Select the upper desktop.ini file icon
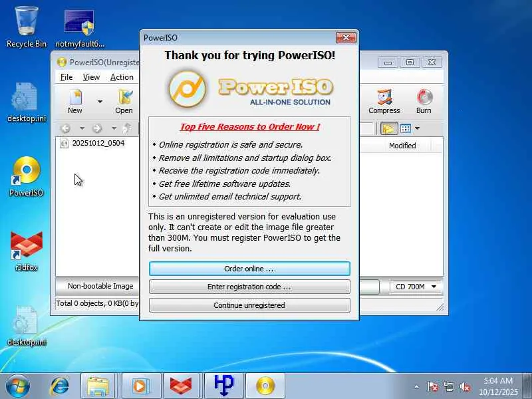 tap(27, 102)
